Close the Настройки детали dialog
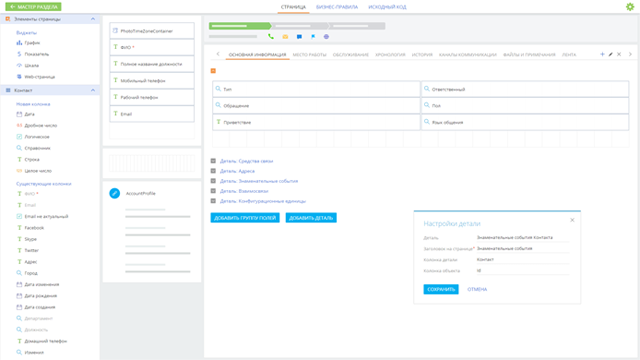This screenshot has height=360, width=640. 572,220
